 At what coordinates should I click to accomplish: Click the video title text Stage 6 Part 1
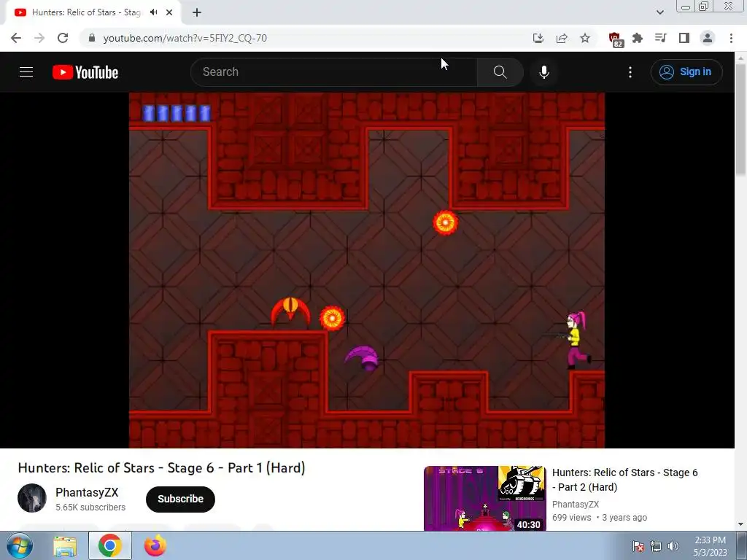click(x=161, y=467)
